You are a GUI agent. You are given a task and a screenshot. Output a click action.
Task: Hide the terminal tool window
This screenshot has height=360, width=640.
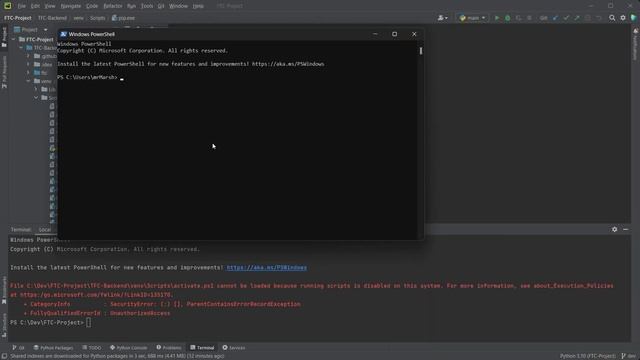(x=625, y=230)
